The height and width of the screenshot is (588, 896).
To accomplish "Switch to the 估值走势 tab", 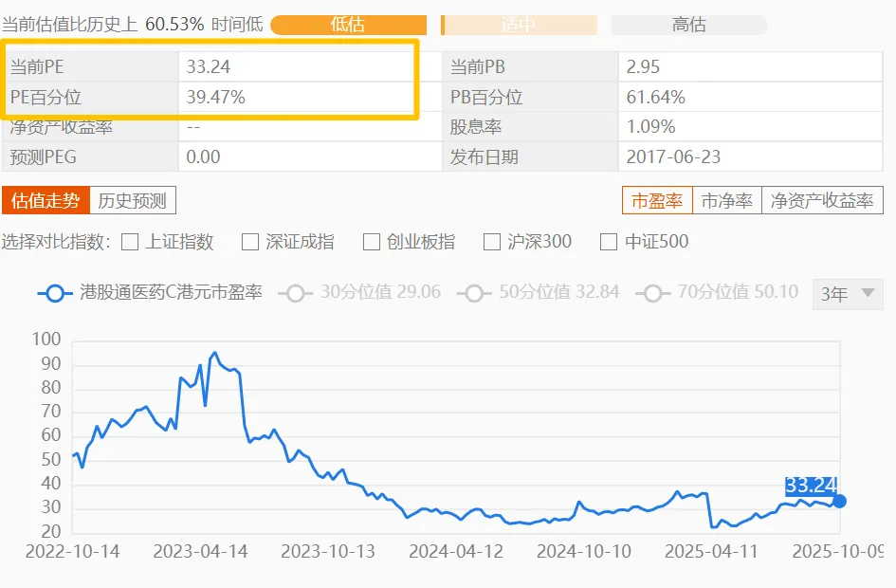I will (46, 200).
